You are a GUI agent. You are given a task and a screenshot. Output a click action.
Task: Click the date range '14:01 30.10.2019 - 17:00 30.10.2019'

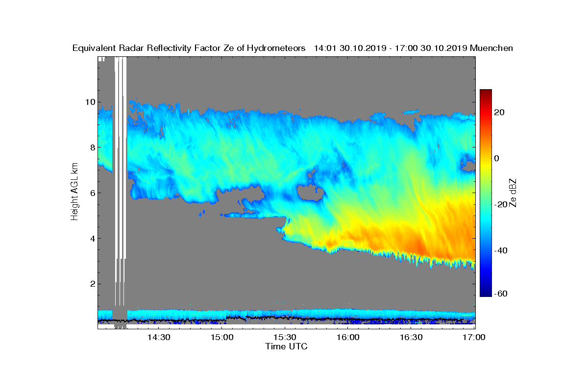tap(390, 48)
